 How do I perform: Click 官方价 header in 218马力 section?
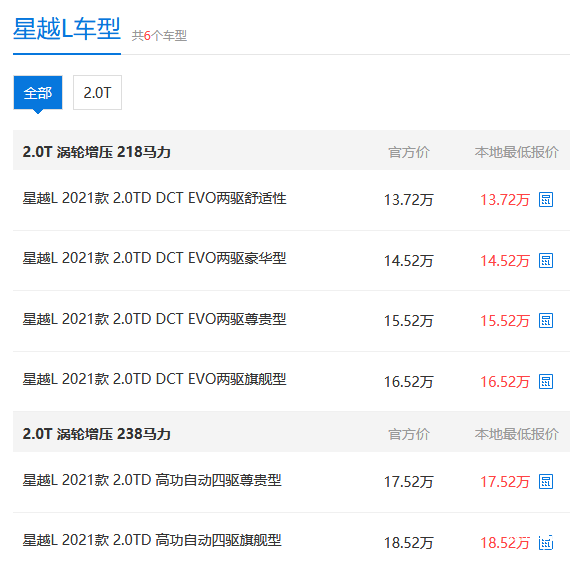tap(409, 152)
